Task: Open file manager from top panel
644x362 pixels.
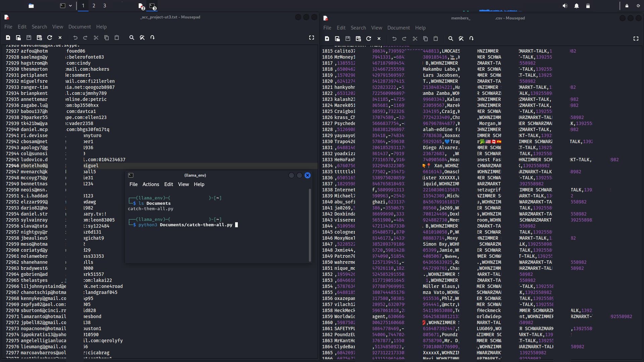Action: pyautogui.click(x=31, y=6)
